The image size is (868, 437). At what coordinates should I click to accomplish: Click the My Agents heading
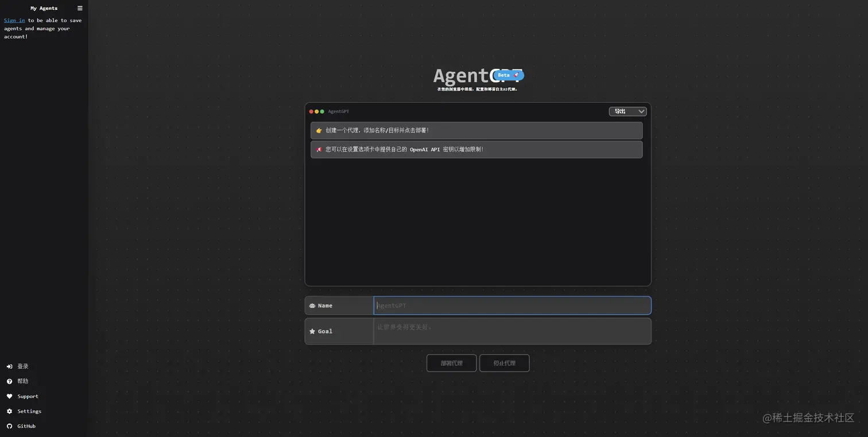[44, 8]
